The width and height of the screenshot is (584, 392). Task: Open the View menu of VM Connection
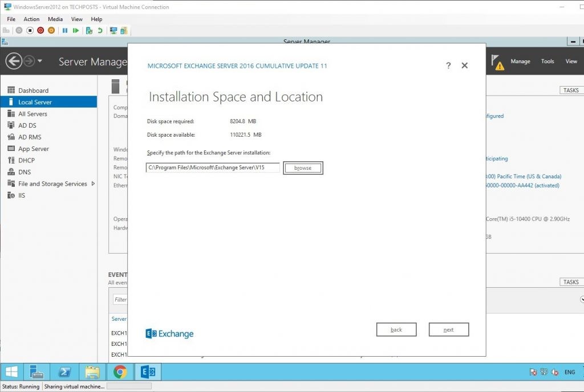pos(77,19)
